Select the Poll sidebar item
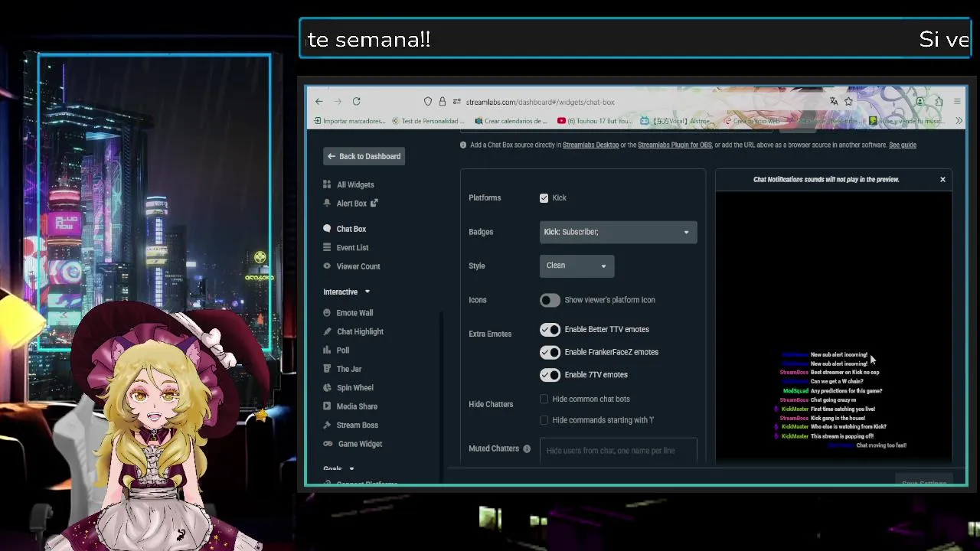This screenshot has height=551, width=980. pos(342,350)
